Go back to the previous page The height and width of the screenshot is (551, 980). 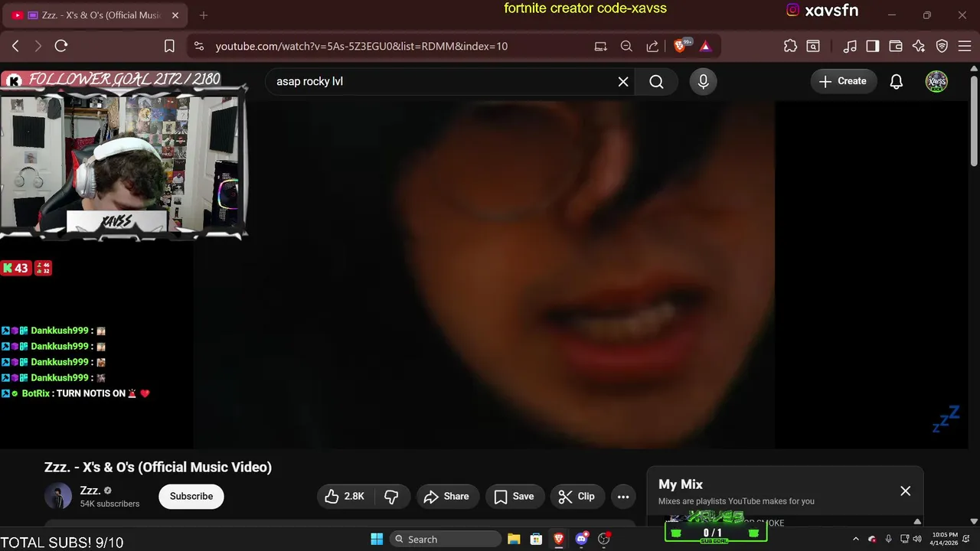click(x=15, y=46)
